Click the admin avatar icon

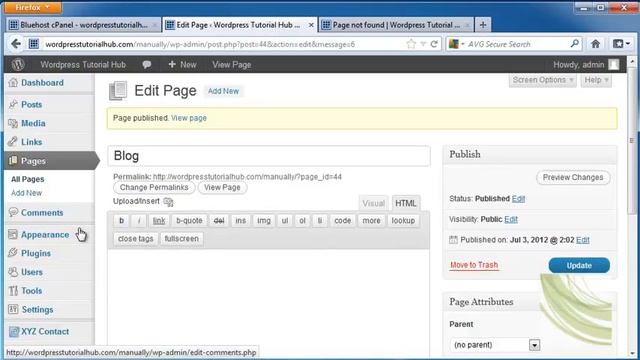tap(613, 64)
